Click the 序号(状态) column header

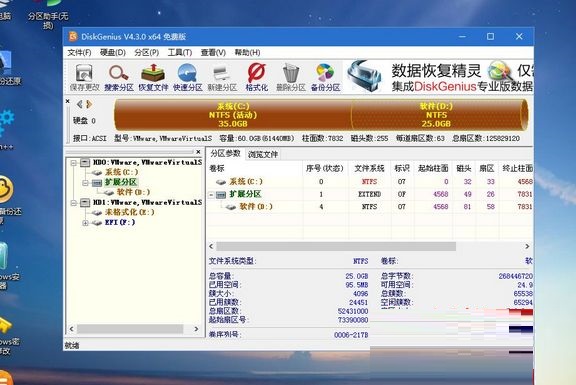coord(325,168)
